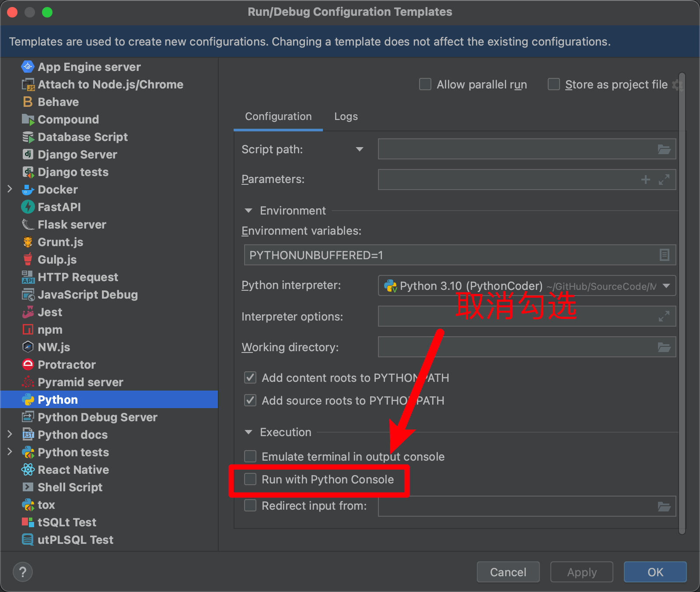Collapse the Environment section
The image size is (700, 592).
[x=248, y=211]
